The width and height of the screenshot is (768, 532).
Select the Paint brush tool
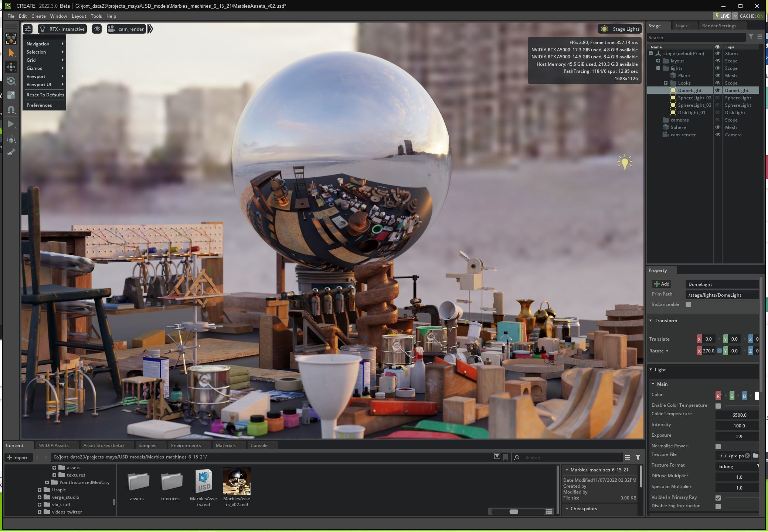click(11, 152)
